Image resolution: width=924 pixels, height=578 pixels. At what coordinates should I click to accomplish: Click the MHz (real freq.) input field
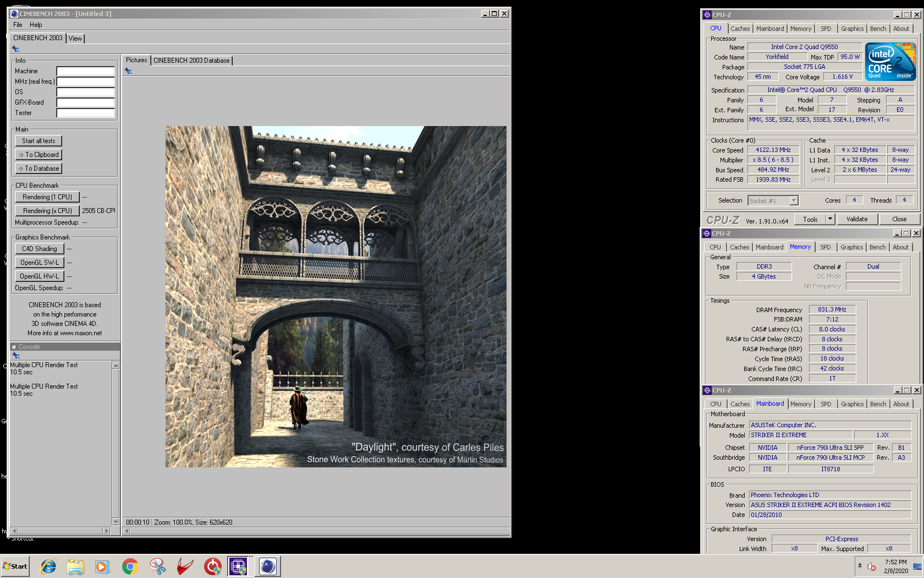tap(86, 81)
